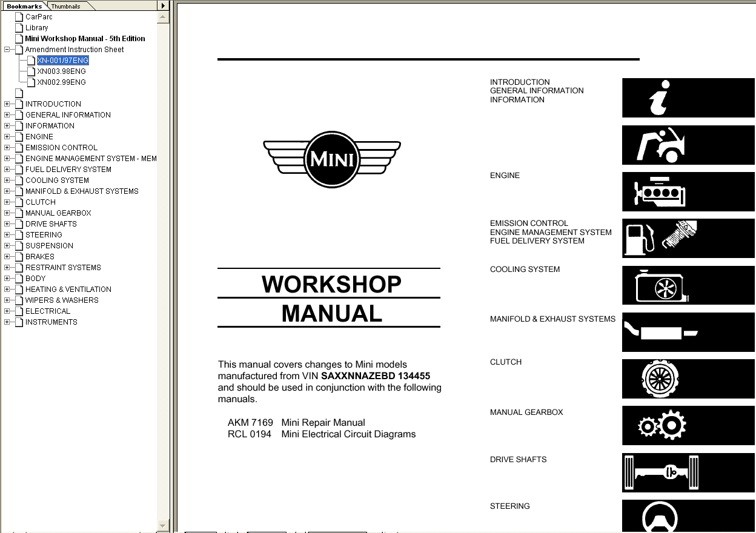Click MANUAL GEARBOX in the page index
Viewport: 756px width, 533px height.
pyautogui.click(x=526, y=412)
